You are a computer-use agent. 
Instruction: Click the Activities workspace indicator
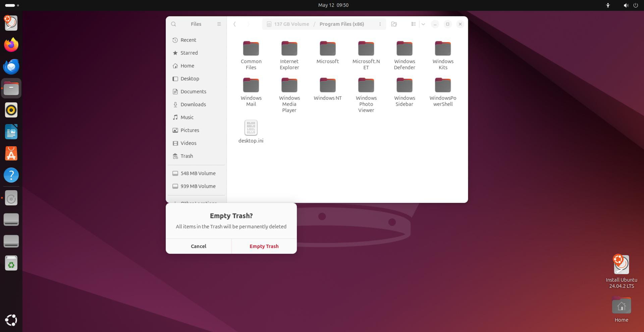(12, 5)
